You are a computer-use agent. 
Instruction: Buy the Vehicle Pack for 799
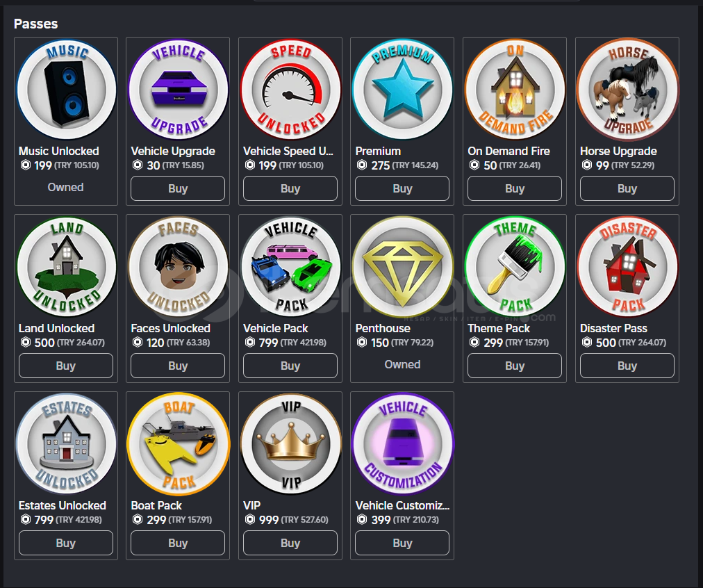click(290, 366)
